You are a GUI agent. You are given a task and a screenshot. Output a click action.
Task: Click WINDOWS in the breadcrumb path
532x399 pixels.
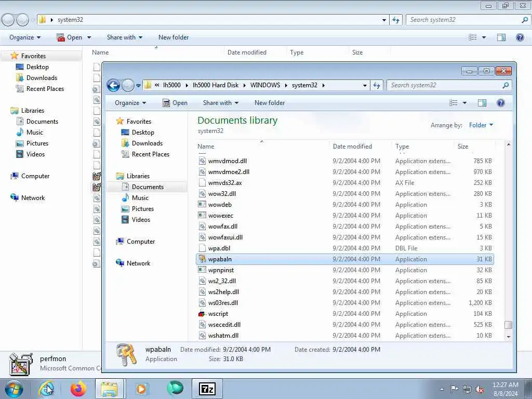coord(265,85)
